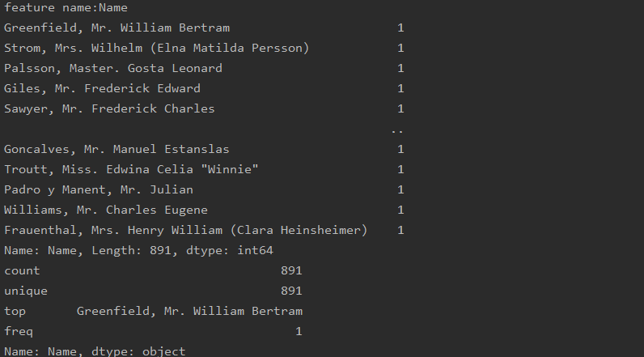Click the Strom, Mrs. Wilhelm name line
644x357 pixels.
click(x=156, y=48)
